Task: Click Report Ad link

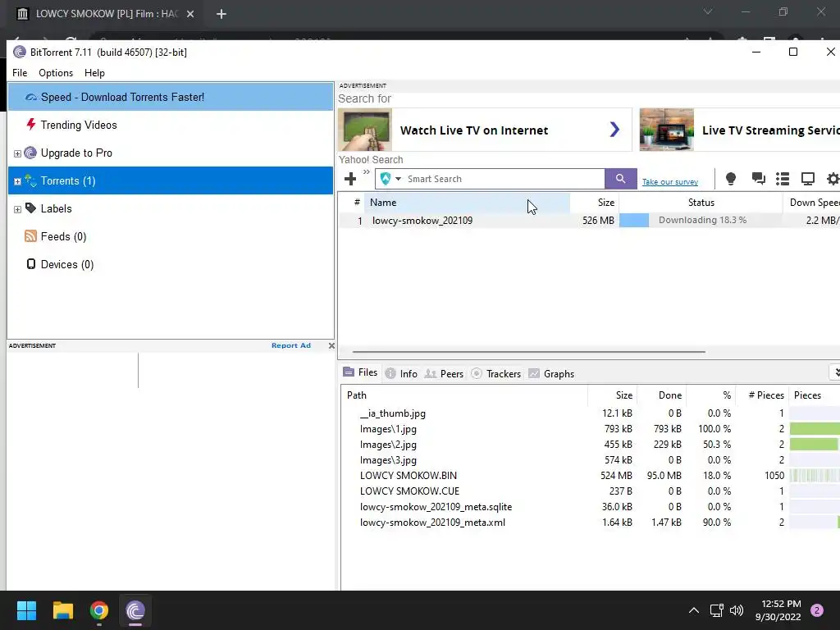Action: (291, 345)
